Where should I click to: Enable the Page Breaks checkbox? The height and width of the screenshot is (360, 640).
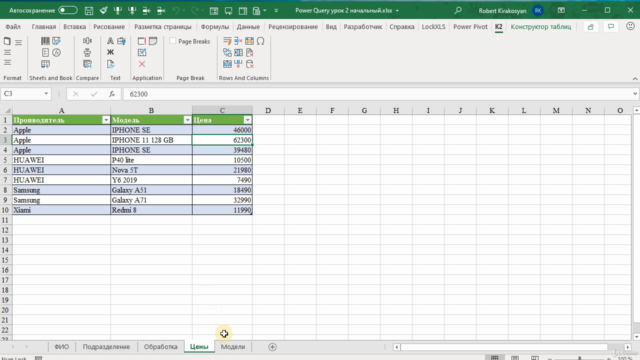pos(173,41)
